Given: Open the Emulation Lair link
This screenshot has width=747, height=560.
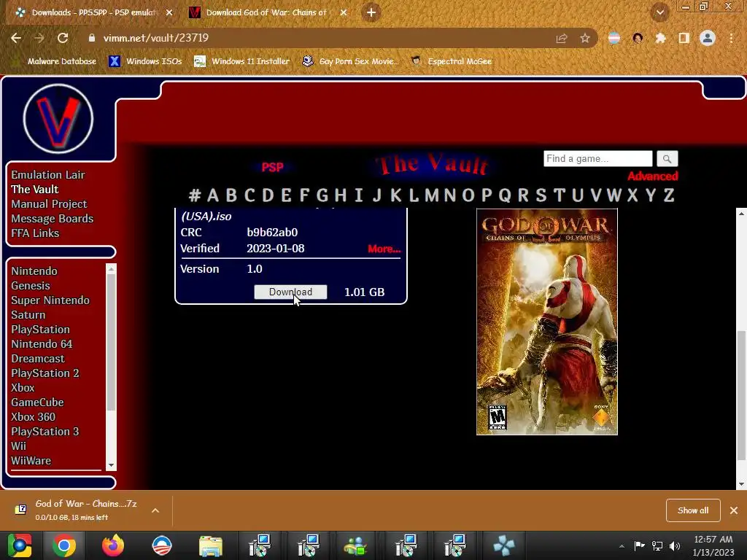Looking at the screenshot, I should tap(47, 175).
